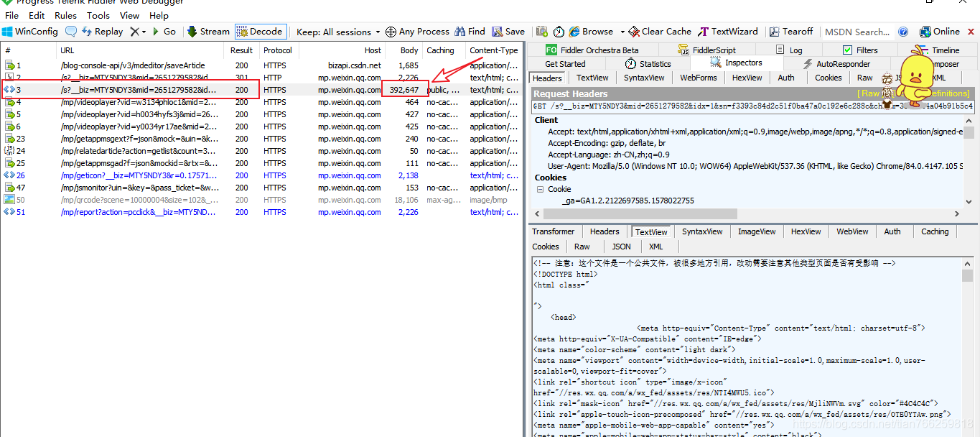
Task: Select request Auth inspector tab
Action: [786, 78]
